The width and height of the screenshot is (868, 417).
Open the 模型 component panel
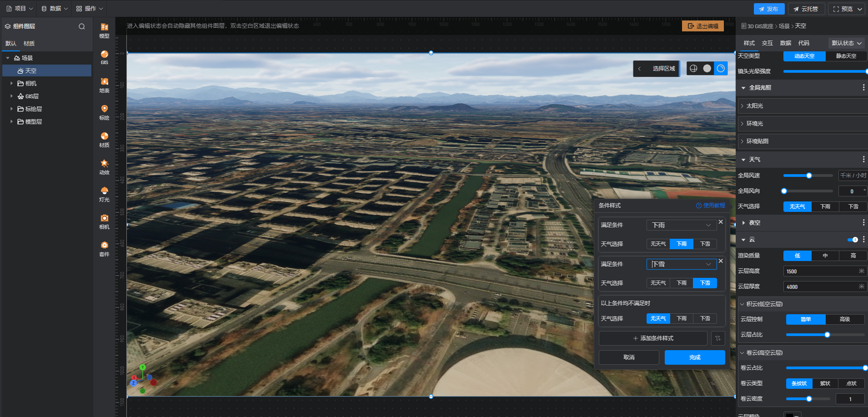tap(104, 30)
